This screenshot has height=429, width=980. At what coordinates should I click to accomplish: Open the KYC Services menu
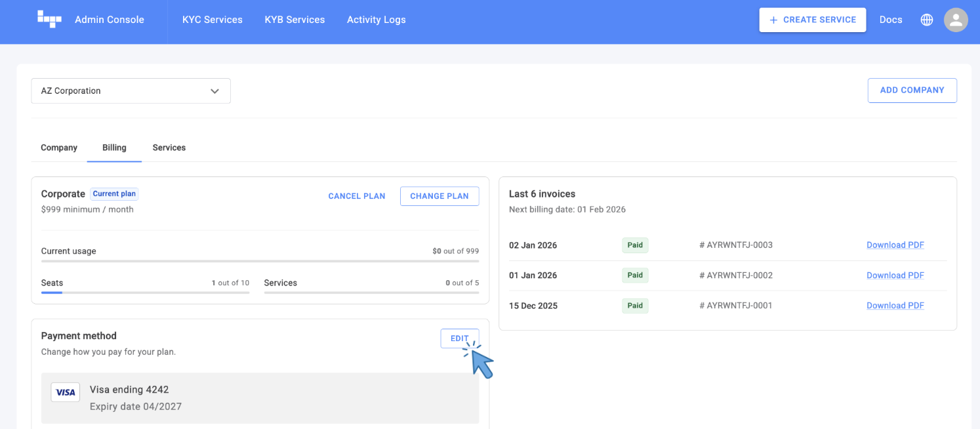click(213, 20)
